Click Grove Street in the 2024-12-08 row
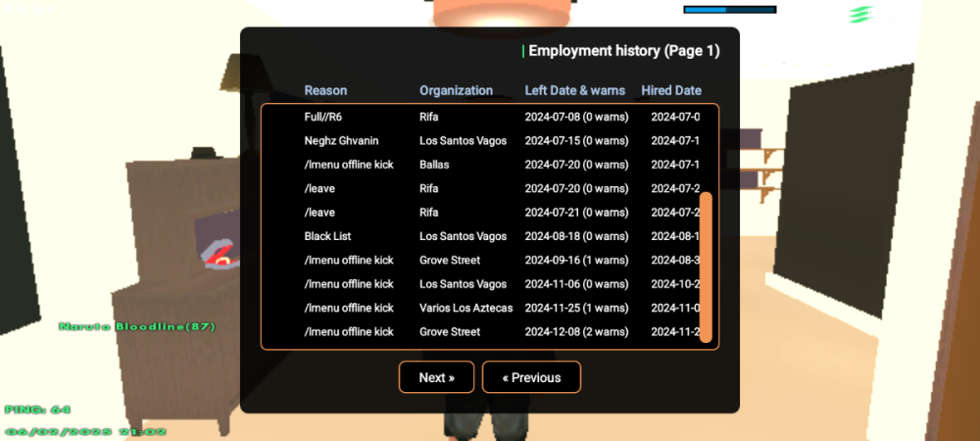 (x=450, y=331)
